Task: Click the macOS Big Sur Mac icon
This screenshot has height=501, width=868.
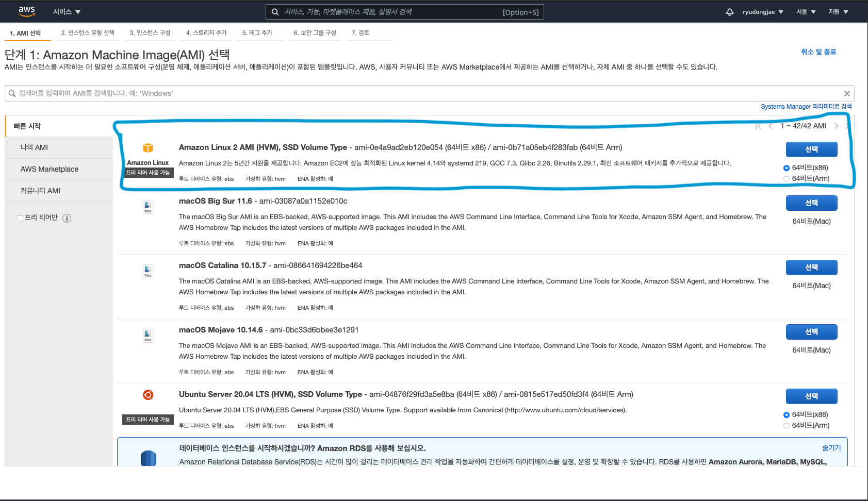Action: (148, 207)
